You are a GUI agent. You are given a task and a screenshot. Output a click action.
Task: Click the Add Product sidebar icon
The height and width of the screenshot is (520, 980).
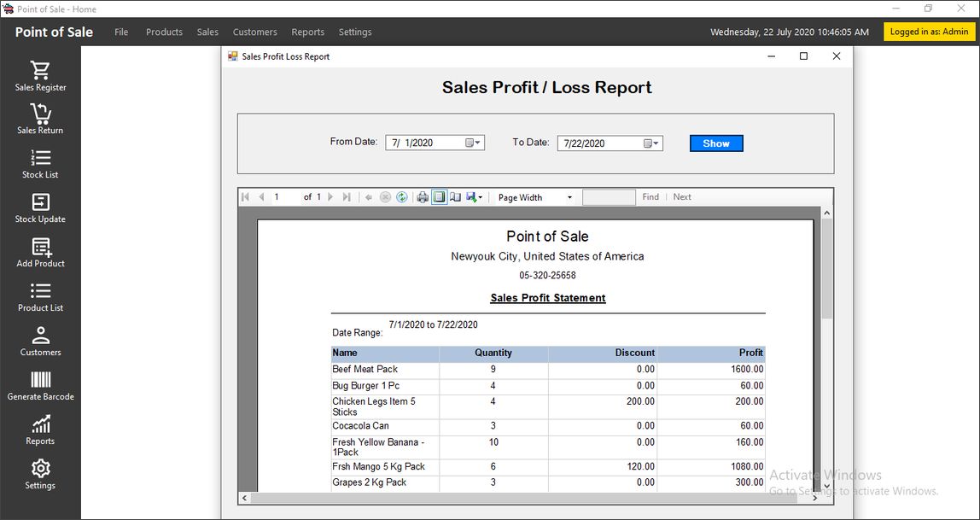pyautogui.click(x=40, y=252)
